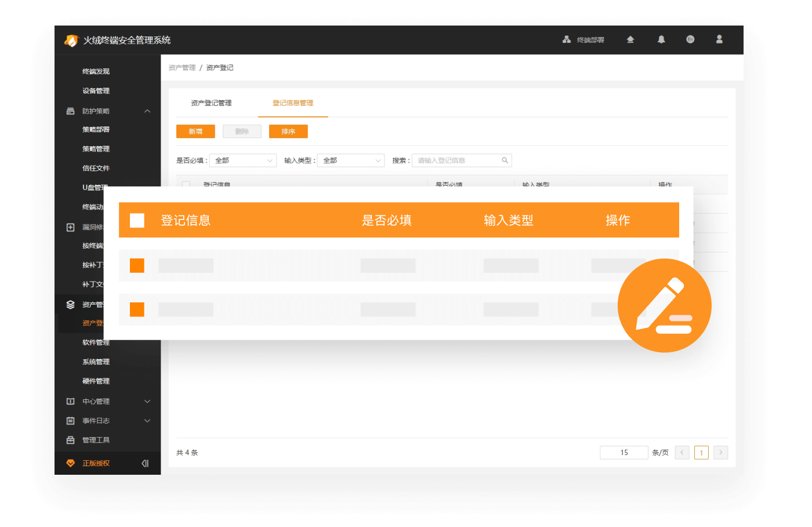Screen dimensions: 812x527
Task: Check the second row's orange checkbox
Action: pos(137,309)
